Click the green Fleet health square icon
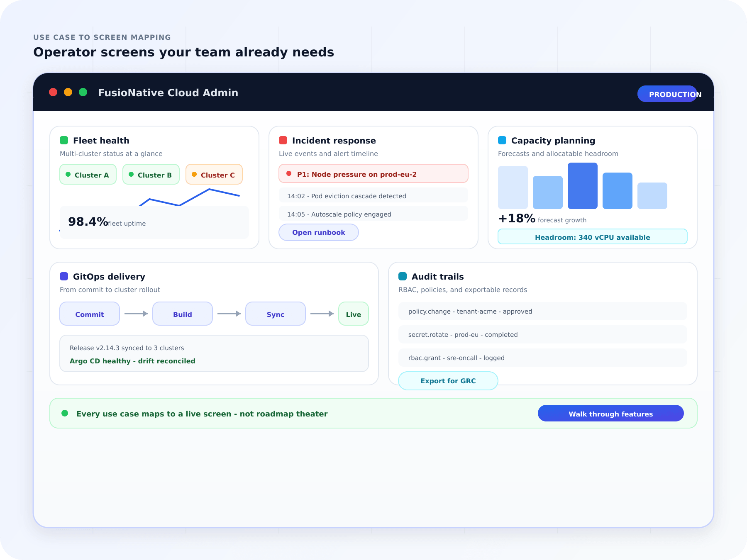This screenshot has height=560, width=747. [x=64, y=140]
